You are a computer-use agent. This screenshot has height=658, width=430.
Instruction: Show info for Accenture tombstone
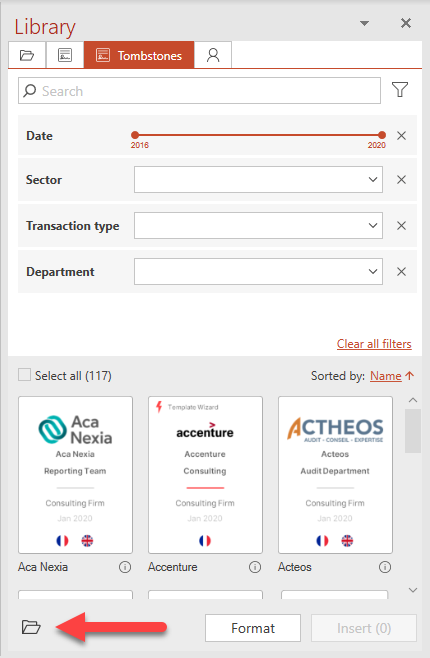(x=255, y=567)
